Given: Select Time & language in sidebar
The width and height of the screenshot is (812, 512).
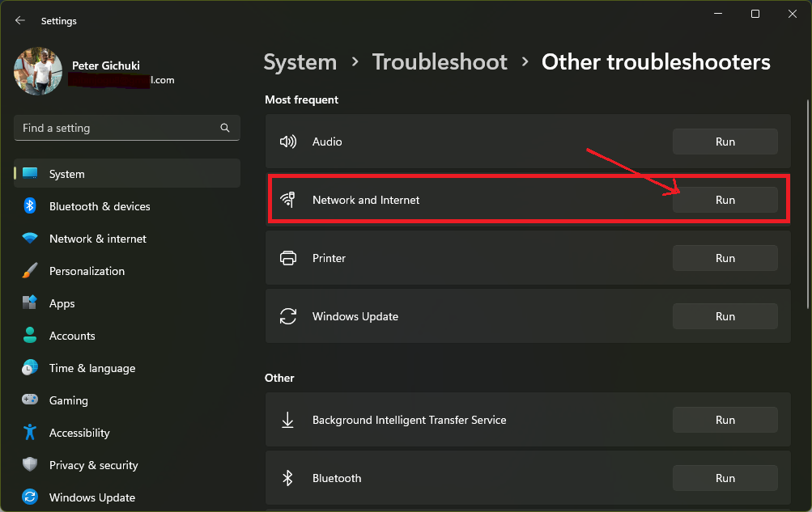Looking at the screenshot, I should pos(91,368).
